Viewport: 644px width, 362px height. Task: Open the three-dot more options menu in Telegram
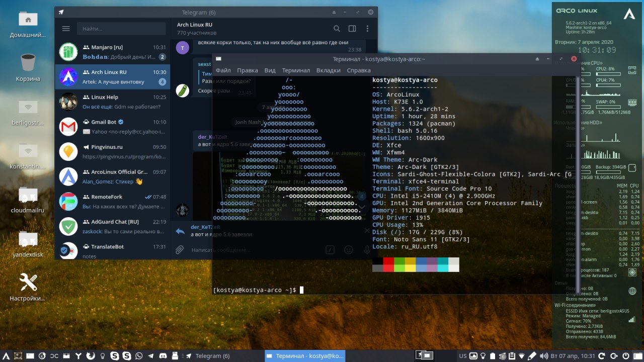pos(367,29)
